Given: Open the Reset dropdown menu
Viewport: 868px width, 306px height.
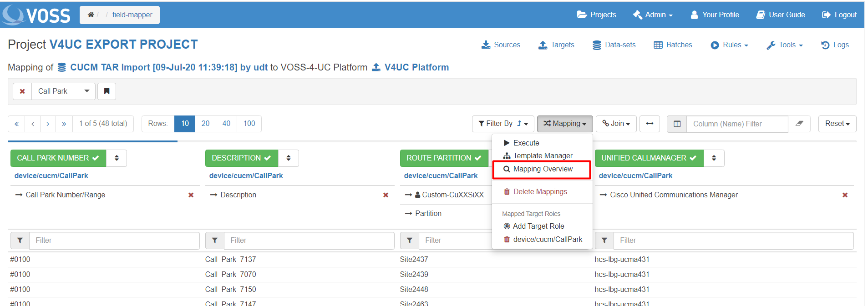Looking at the screenshot, I should pyautogui.click(x=837, y=124).
